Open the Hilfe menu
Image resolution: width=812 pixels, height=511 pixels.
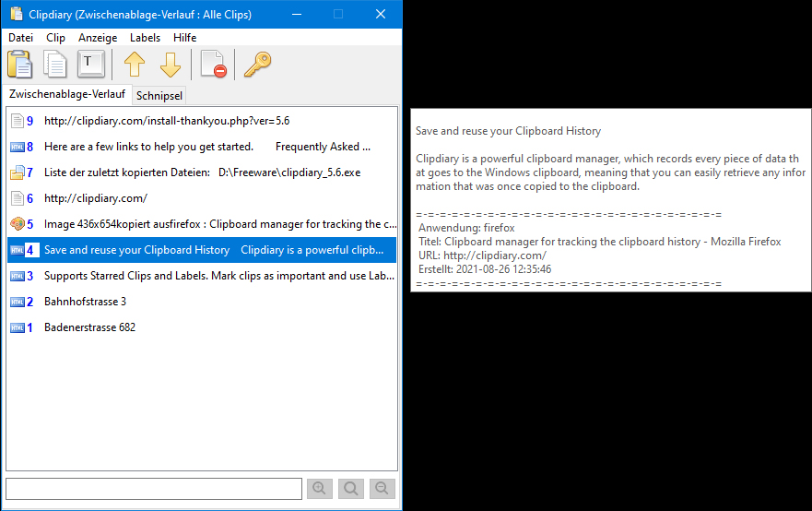click(x=185, y=37)
